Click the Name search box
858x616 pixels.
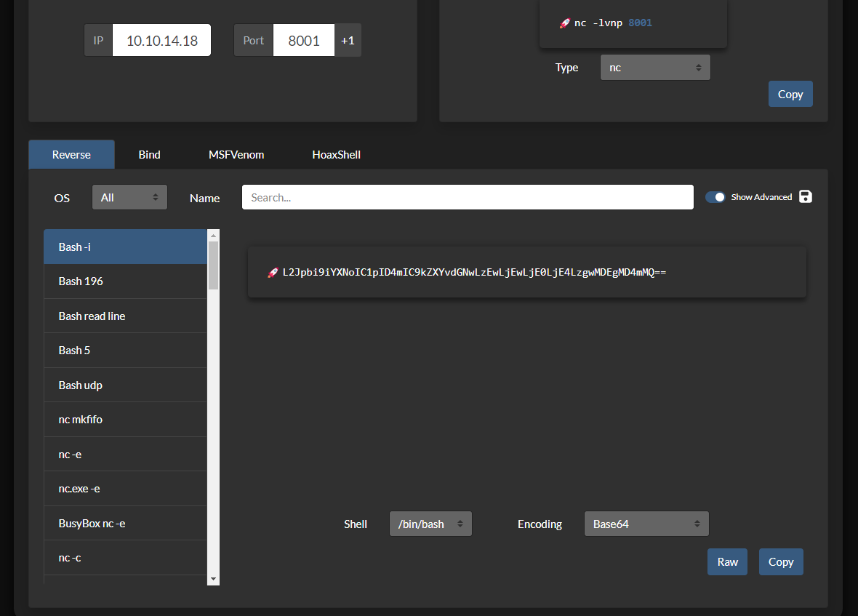tap(468, 198)
